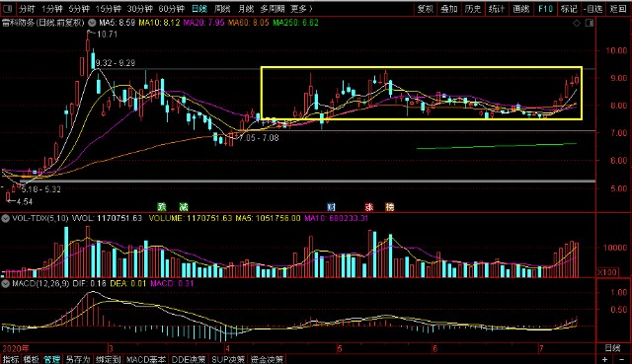Zoom out the chart with the minus icon
632x364 pixels.
(621, 359)
